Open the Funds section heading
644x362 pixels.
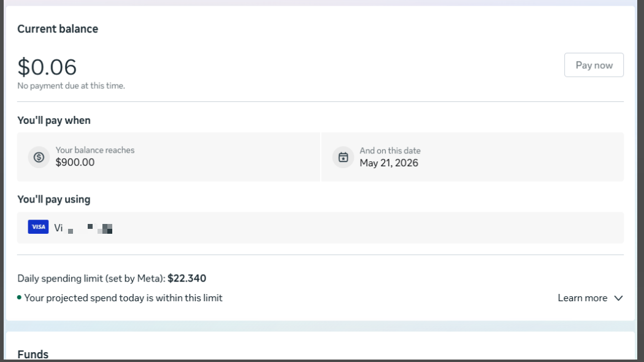tap(33, 354)
